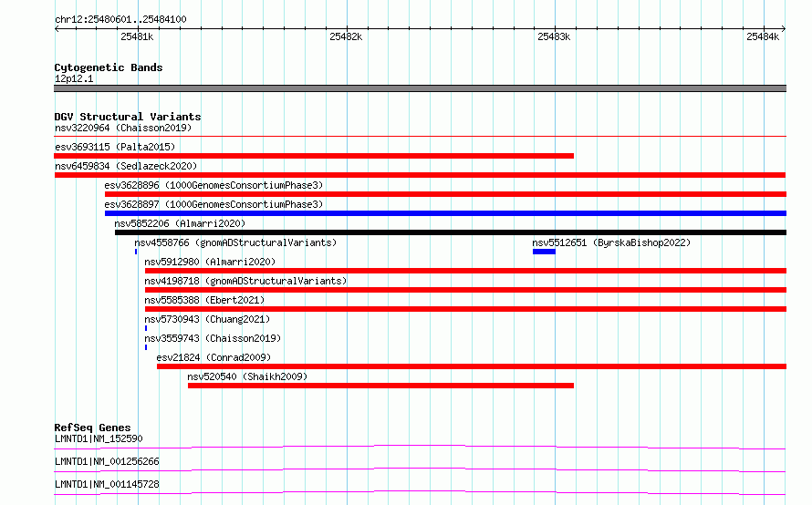Open nsv5585388 (Ebert2021) variant label
Image resolution: width=812 pixels, height=505 pixels.
coord(204,300)
